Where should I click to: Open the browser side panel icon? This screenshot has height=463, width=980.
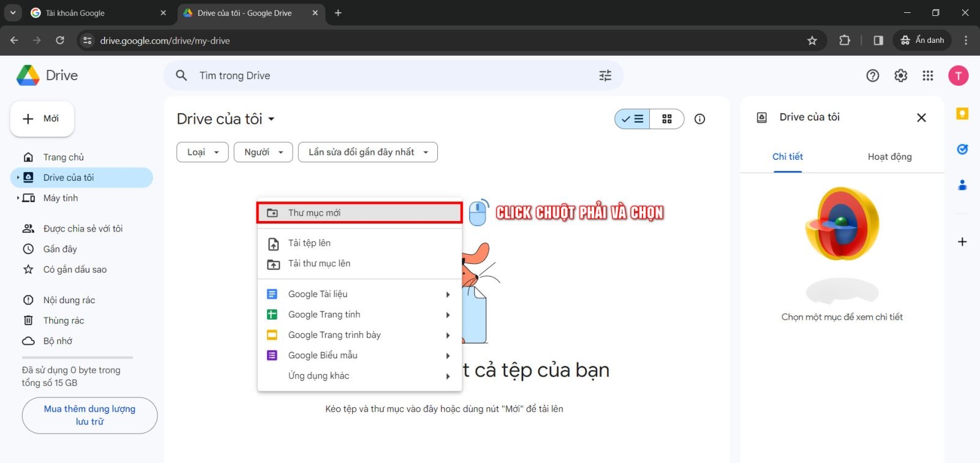pyautogui.click(x=878, y=40)
